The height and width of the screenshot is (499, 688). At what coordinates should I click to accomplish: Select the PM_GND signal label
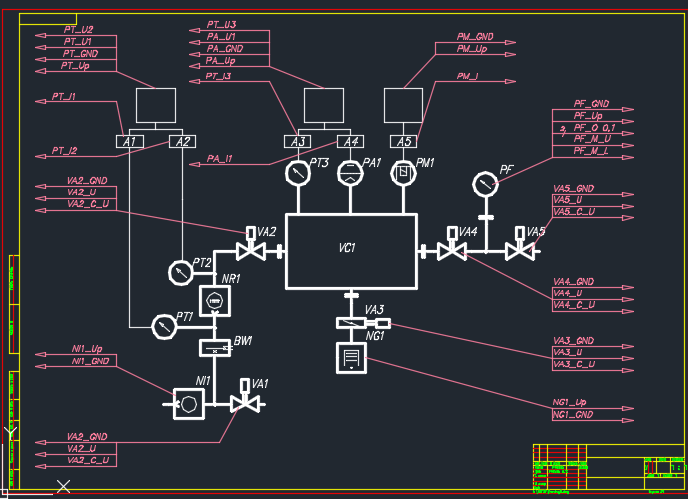coord(475,36)
